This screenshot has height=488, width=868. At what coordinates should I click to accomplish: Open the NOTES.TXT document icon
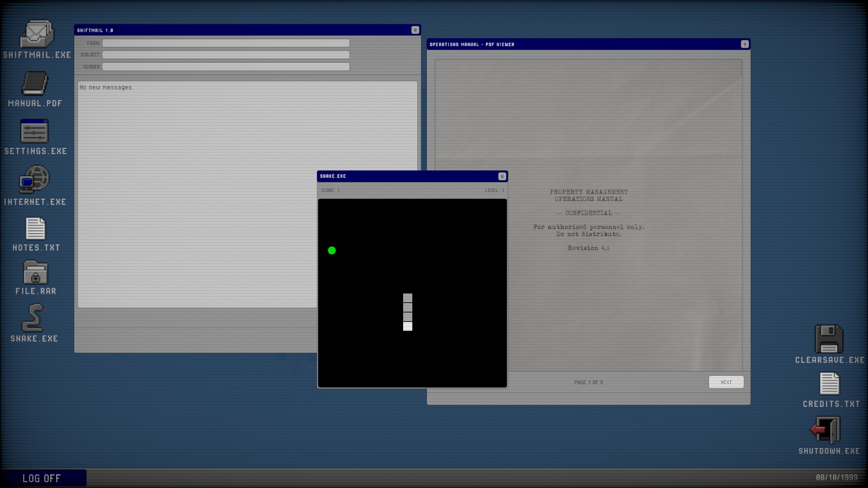[36, 228]
